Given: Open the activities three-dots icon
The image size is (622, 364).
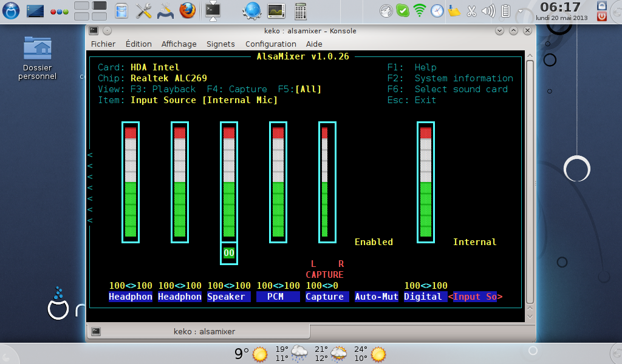Looking at the screenshot, I should tap(60, 12).
